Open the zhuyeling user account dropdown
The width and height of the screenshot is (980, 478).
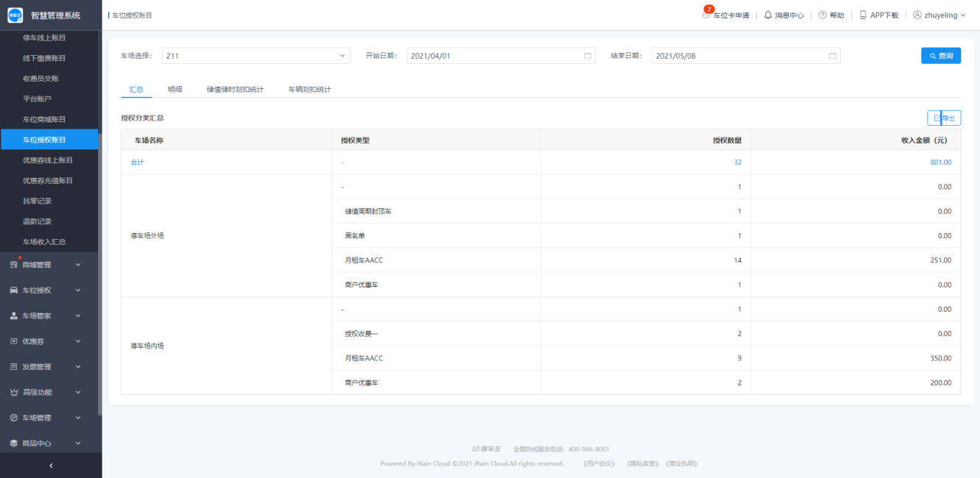(x=940, y=15)
